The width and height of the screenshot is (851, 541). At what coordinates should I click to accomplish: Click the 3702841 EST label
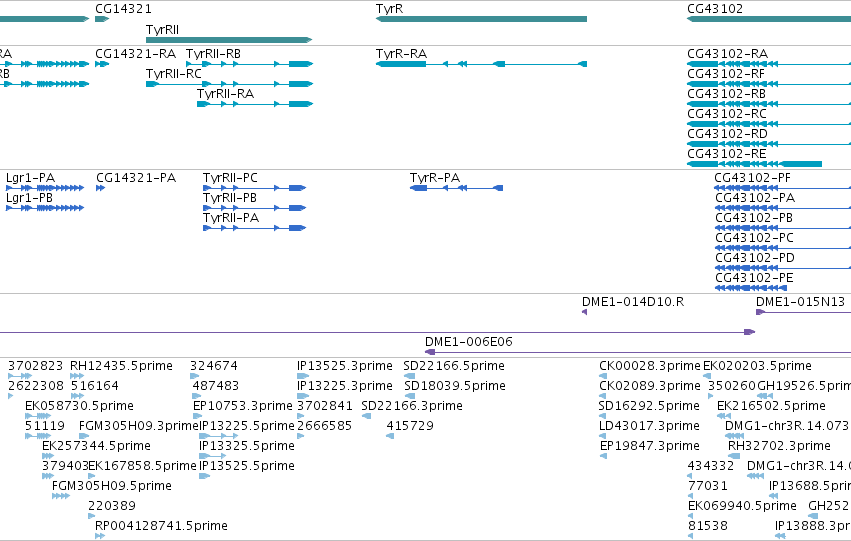pyautogui.click(x=325, y=406)
